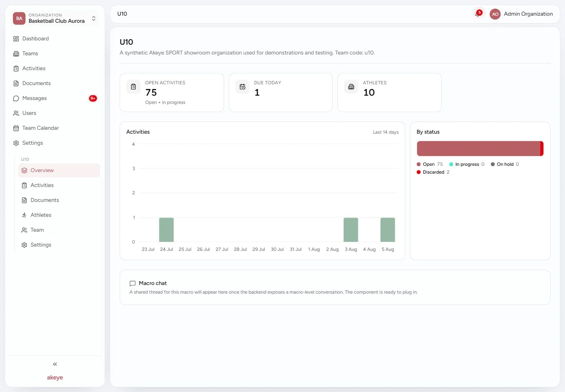
Task: Toggle the Discarded status legend item
Action: tap(433, 172)
